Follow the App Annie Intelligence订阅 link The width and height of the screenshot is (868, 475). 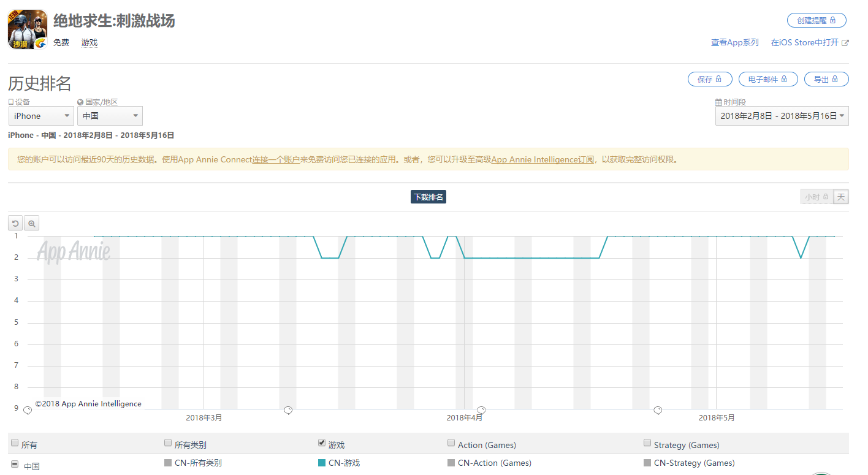coord(542,159)
